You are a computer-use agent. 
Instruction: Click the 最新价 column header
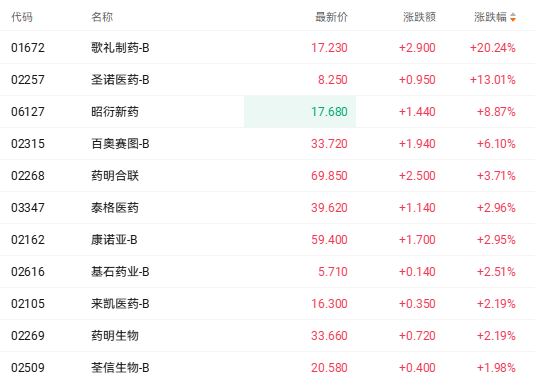[331, 17]
